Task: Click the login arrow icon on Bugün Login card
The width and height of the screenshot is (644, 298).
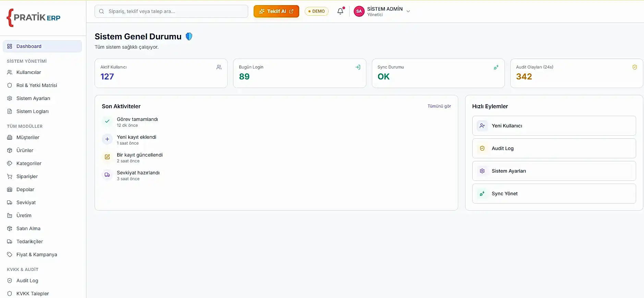Action: 358,67
